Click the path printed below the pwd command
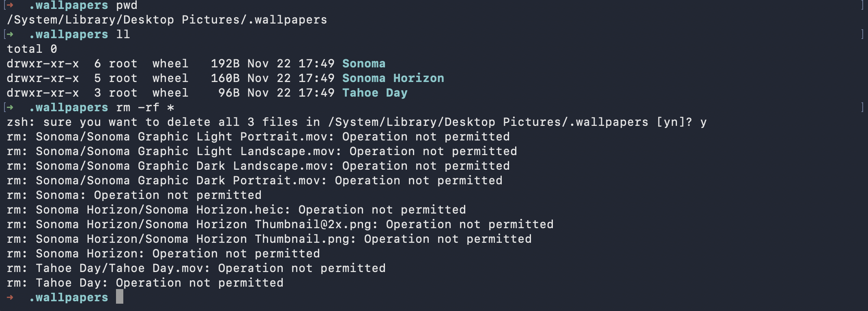868x311 pixels. click(x=167, y=19)
